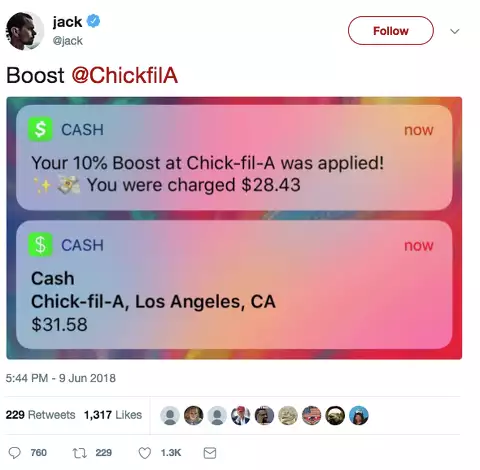The width and height of the screenshot is (480, 470).
Task: Click the American flag avatar
Action: point(311,416)
